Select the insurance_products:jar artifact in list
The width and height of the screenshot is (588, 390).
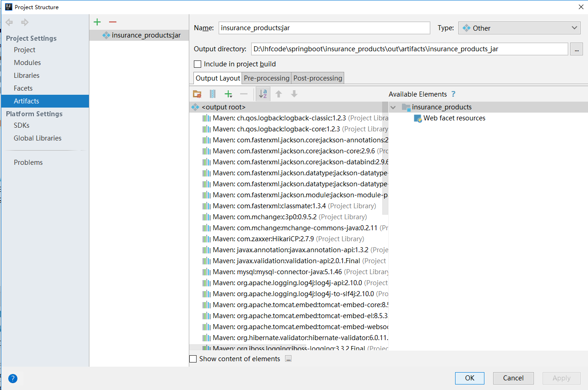pyautogui.click(x=139, y=35)
